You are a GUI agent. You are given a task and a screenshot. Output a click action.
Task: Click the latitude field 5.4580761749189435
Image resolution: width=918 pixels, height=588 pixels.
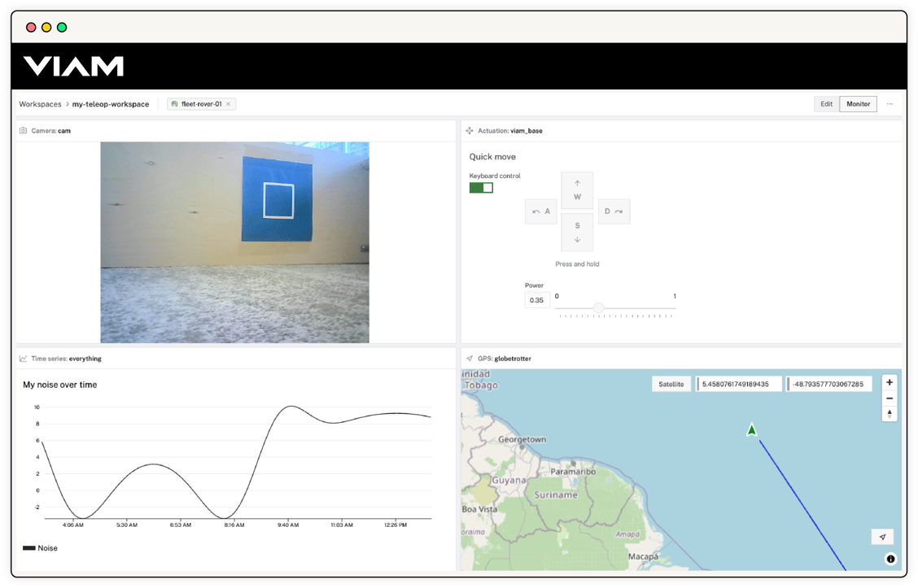[x=740, y=384]
